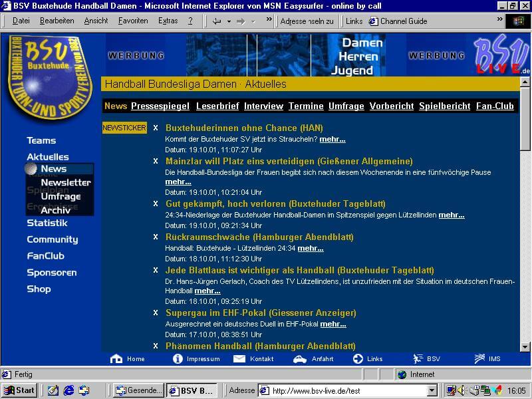The height and width of the screenshot is (399, 532).
Task: Click the BSV Live.de logo
Action: [502, 55]
